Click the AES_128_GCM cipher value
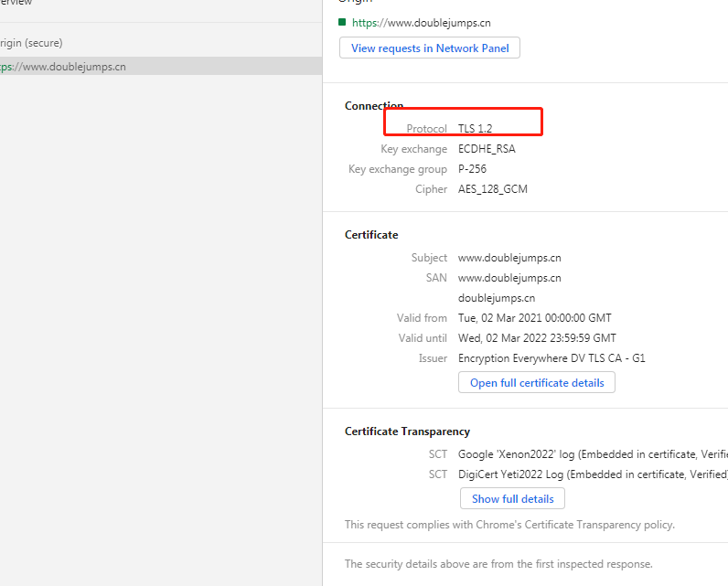 (x=493, y=189)
